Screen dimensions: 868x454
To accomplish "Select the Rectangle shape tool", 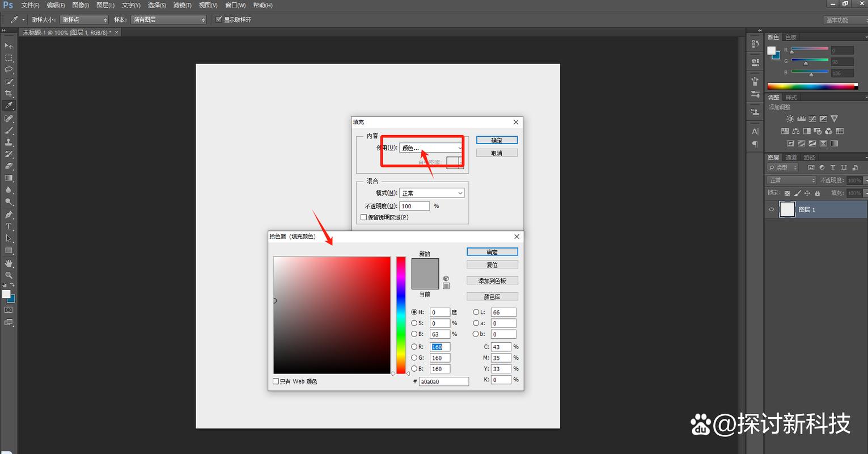I will point(9,250).
